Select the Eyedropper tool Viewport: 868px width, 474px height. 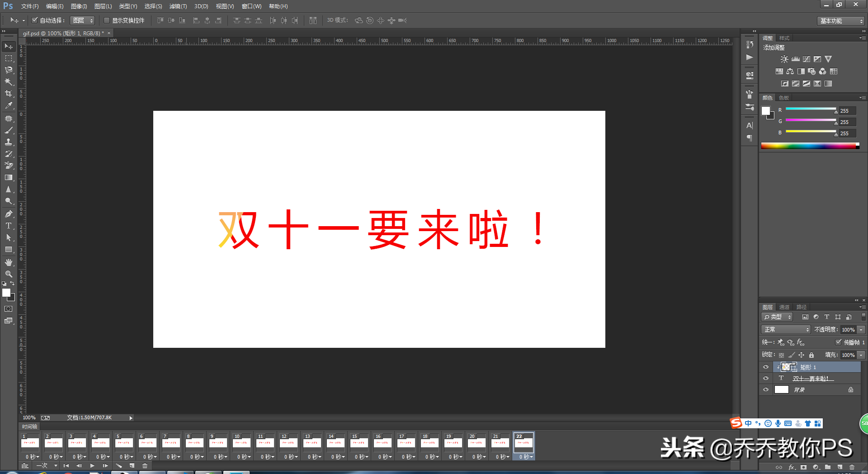point(9,105)
